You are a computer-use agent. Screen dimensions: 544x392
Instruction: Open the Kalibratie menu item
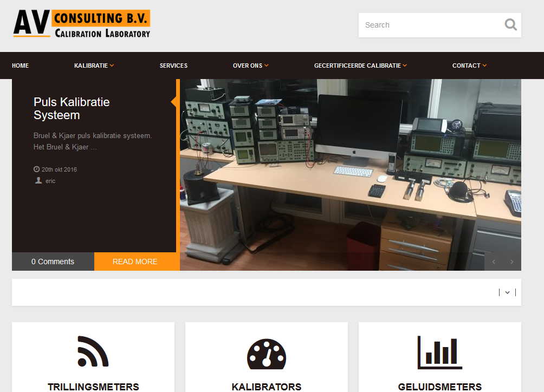click(91, 66)
